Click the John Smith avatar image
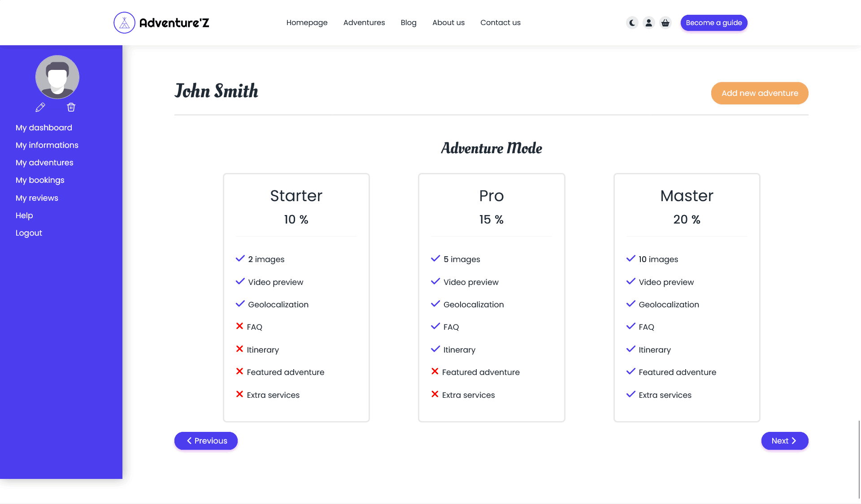Image resolution: width=861 pixels, height=504 pixels. pos(57,77)
